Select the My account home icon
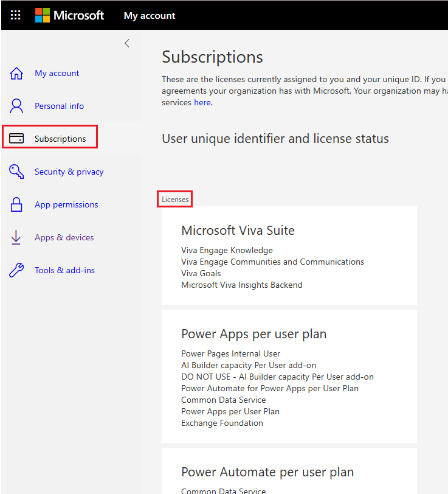Screen dimensions: 448x494 click(x=16, y=73)
